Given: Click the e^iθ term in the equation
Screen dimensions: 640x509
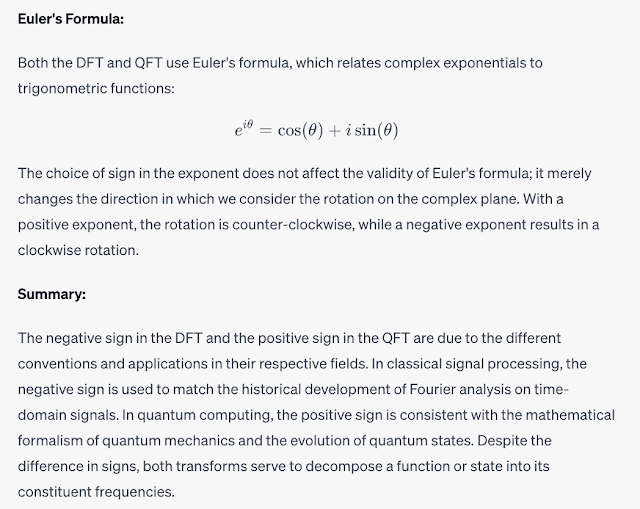Looking at the screenshot, I should (244, 129).
